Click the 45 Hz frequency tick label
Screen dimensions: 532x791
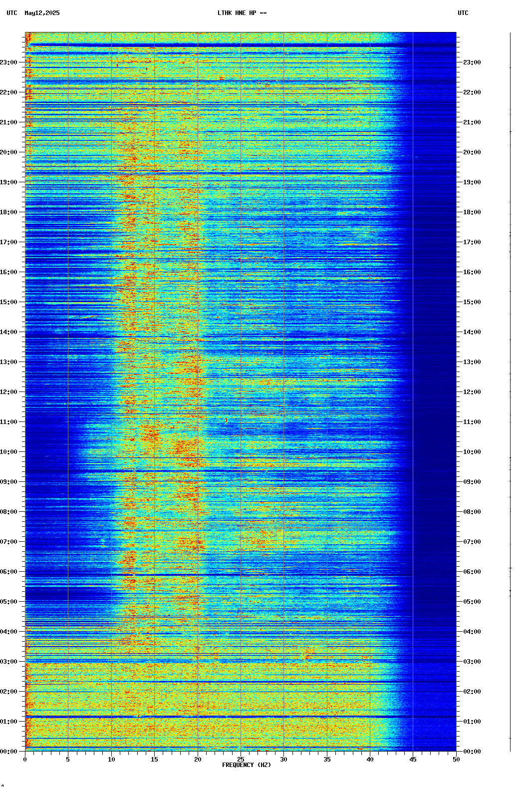413,760
